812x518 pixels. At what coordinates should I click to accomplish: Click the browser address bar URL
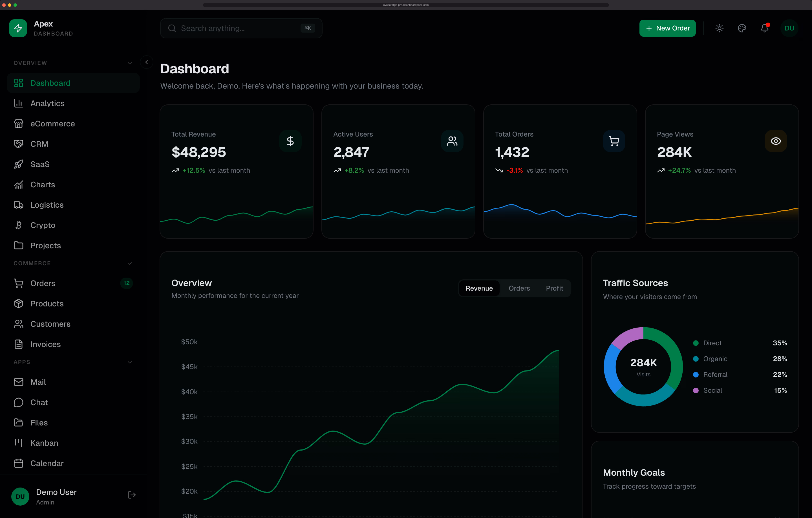[406, 5]
